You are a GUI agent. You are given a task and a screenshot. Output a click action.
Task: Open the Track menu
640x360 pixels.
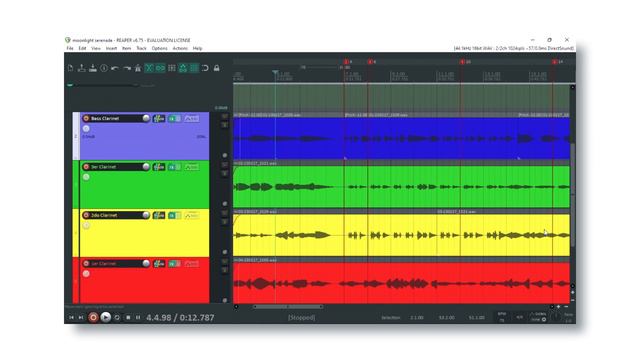click(141, 48)
